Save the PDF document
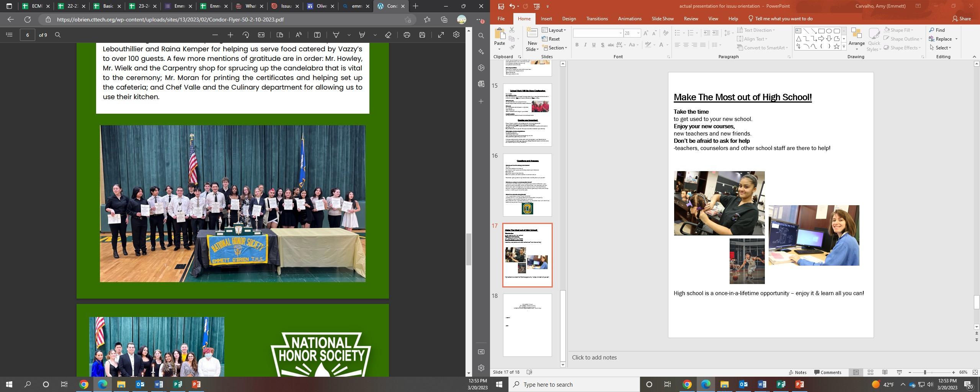 click(x=422, y=35)
